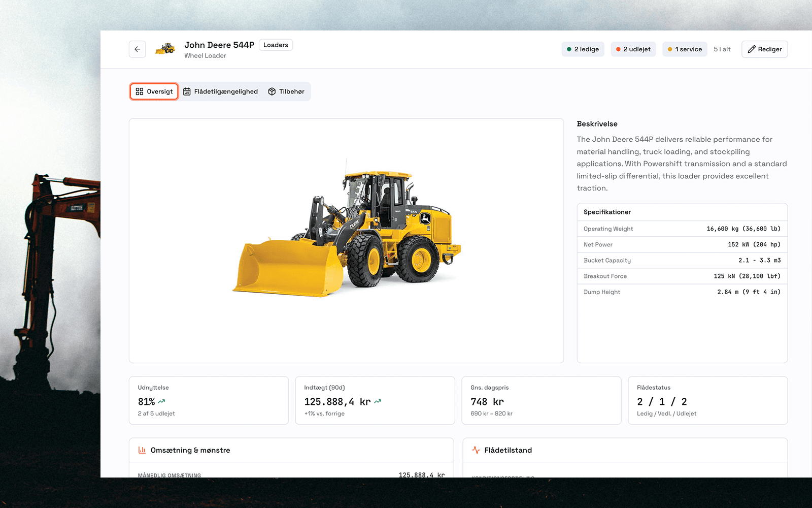Click the Flådestatus 2 / 1 / 2 value
This screenshot has width=812, height=508.
[662, 401]
